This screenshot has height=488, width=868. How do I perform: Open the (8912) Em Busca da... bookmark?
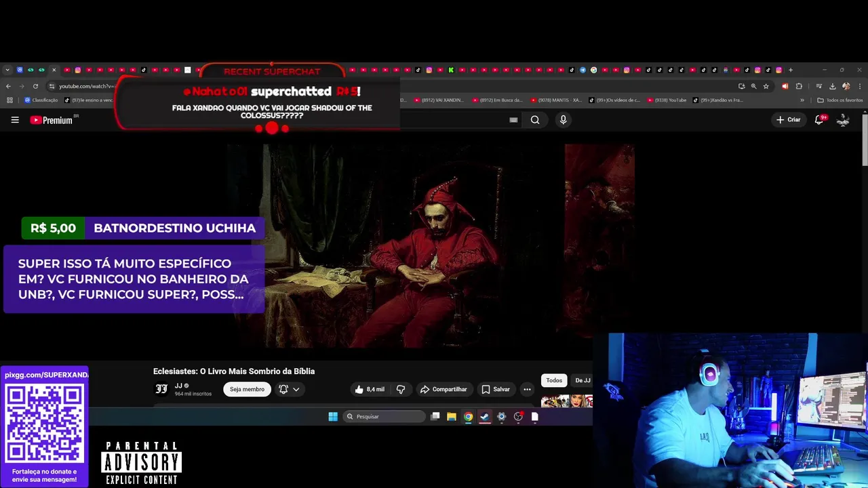[497, 100]
